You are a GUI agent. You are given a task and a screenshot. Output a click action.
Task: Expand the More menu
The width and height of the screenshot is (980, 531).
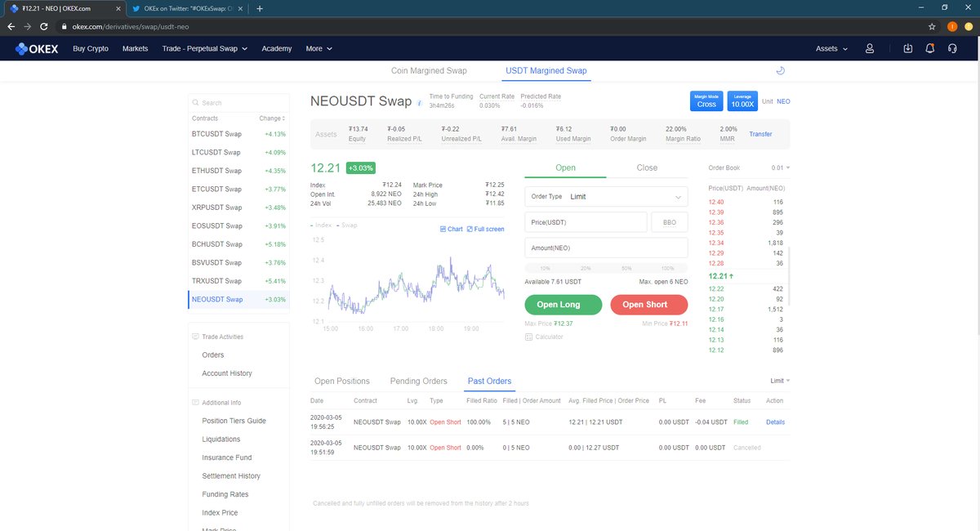point(318,48)
